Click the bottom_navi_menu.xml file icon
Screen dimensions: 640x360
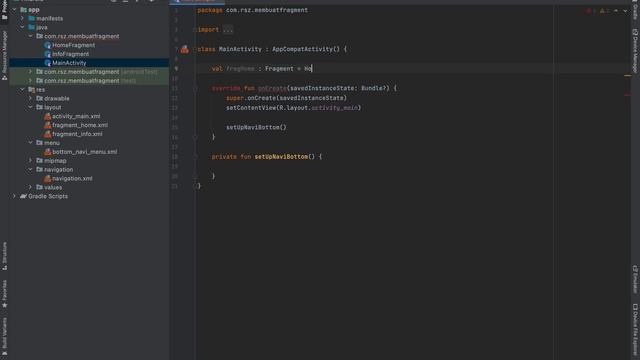point(47,152)
